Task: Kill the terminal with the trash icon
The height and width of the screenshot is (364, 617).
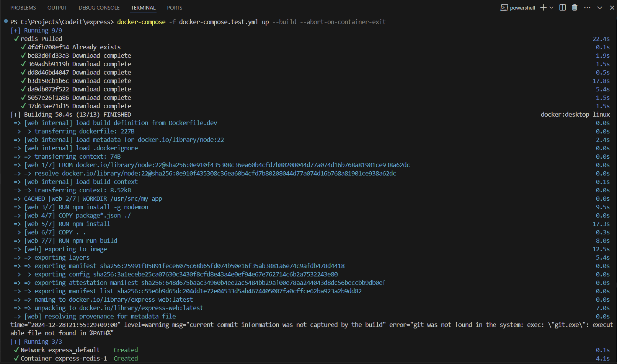Action: (575, 8)
